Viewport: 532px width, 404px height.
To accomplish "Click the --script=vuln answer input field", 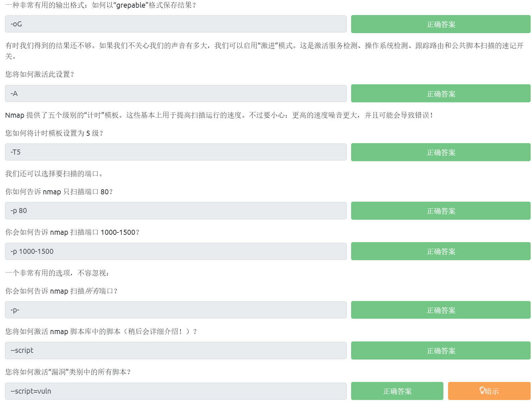I will click(176, 391).
